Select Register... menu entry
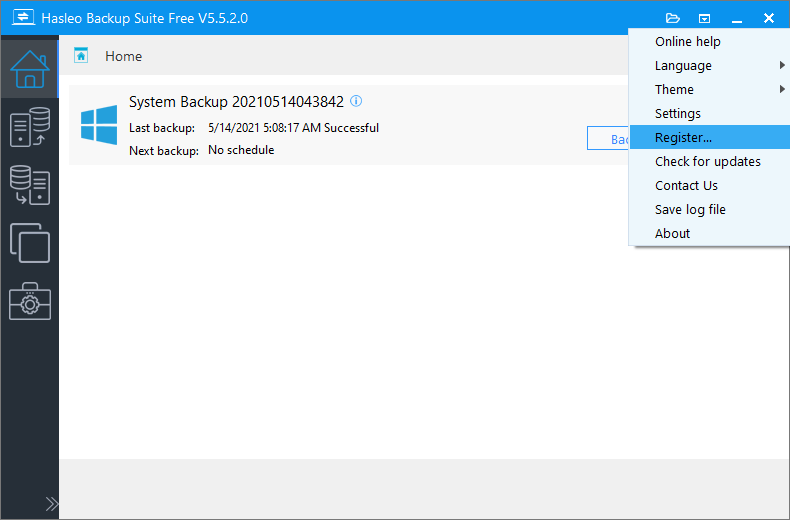790x520 pixels. click(x=709, y=137)
